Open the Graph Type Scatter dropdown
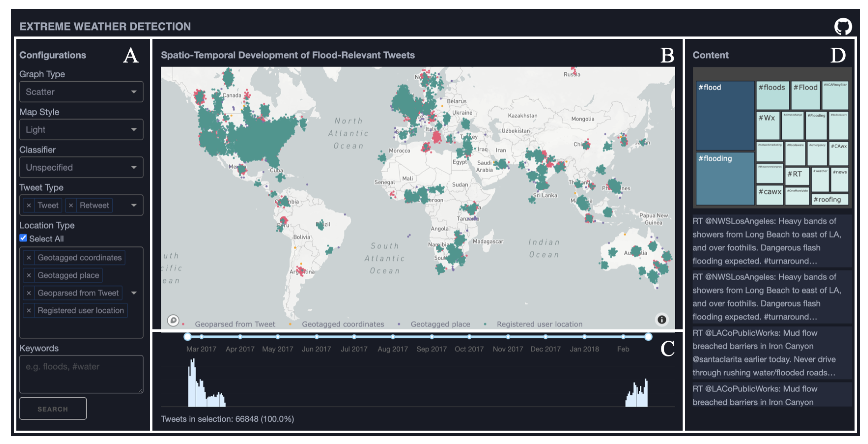 click(81, 92)
